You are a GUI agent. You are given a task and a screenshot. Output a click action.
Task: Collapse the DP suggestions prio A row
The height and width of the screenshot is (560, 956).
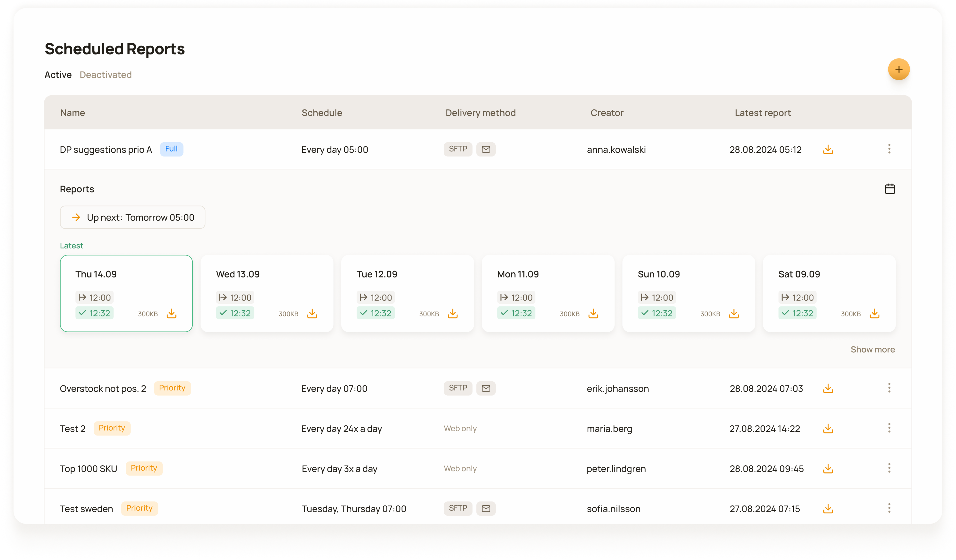coord(478,149)
